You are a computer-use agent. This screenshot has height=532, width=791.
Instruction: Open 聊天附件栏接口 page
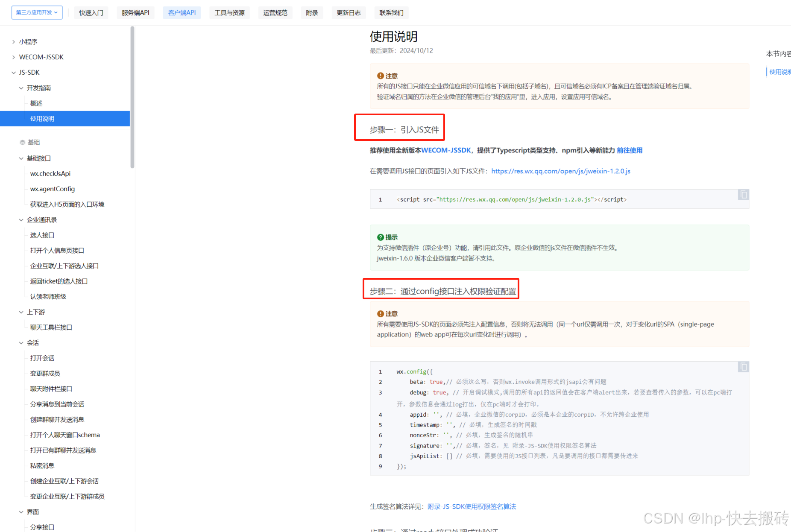51,389
